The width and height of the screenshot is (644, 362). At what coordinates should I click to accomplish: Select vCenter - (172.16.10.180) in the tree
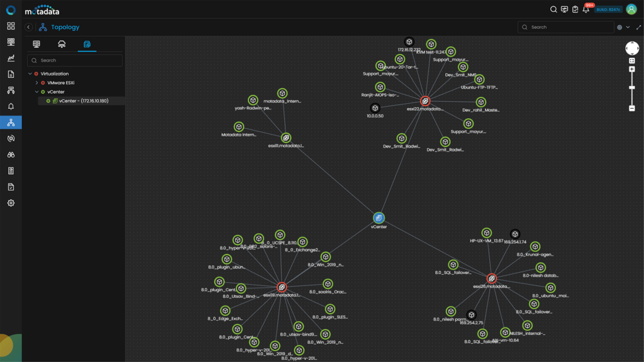82,100
